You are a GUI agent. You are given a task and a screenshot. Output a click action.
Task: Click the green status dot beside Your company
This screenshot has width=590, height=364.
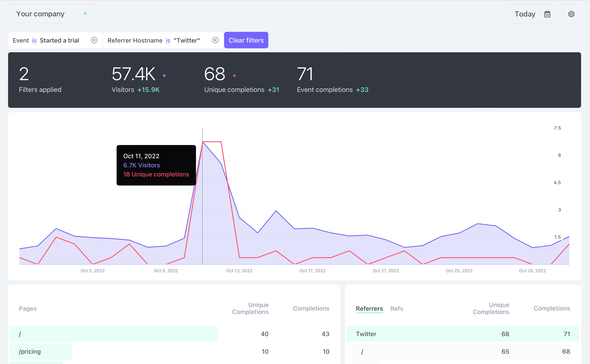tap(85, 13)
